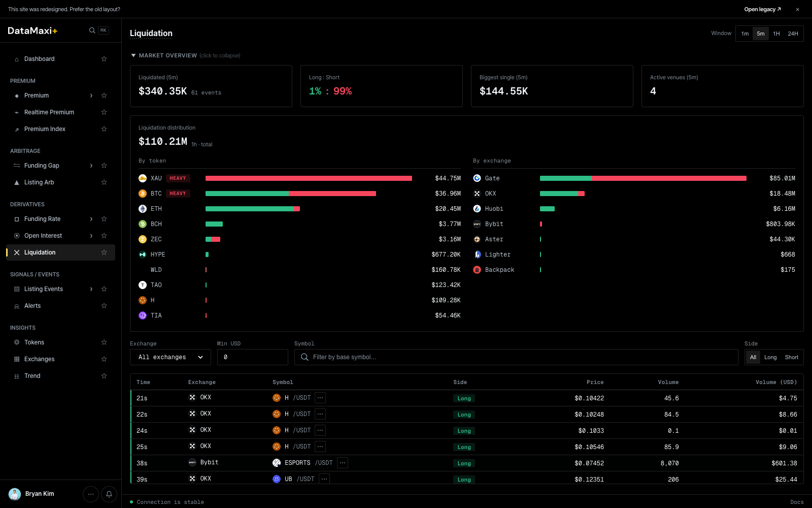Click the Lighter exchange icon
Image resolution: width=812 pixels, height=508 pixels.
pyautogui.click(x=477, y=255)
